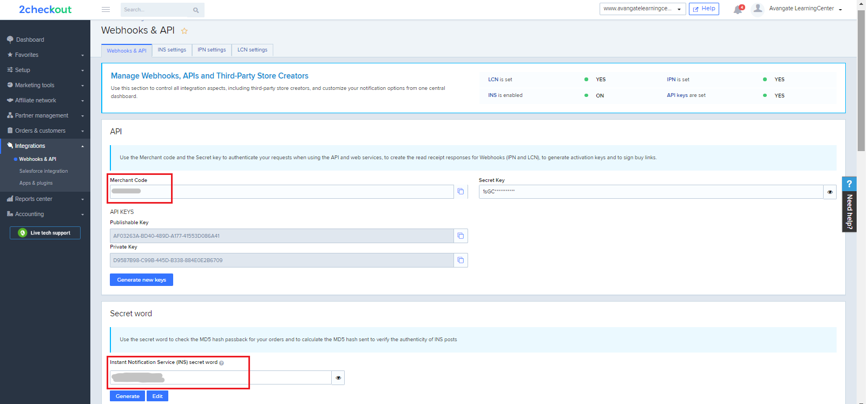Click the Merchant Code field

(x=281, y=192)
